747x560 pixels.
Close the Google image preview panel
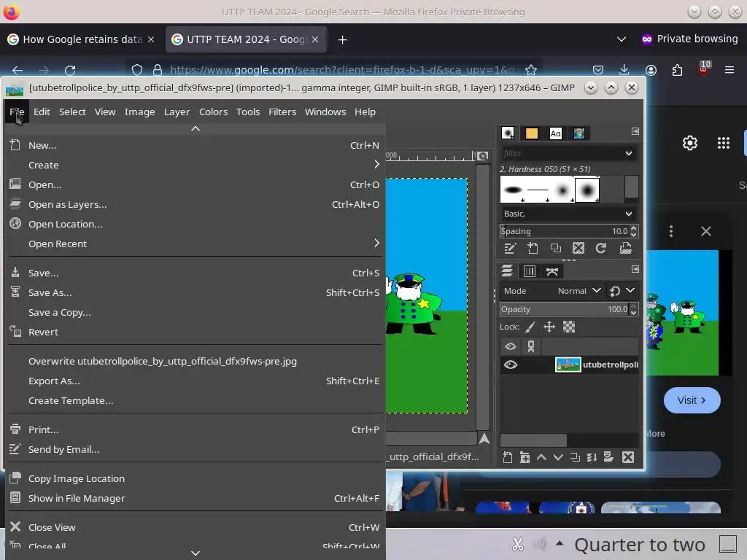pos(705,231)
